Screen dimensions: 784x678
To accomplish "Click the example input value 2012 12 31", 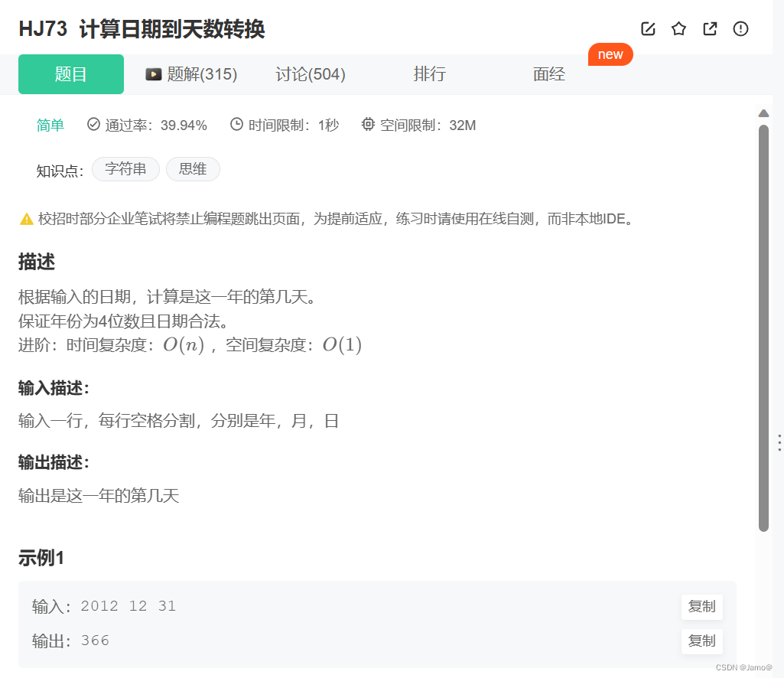I will click(x=128, y=606).
